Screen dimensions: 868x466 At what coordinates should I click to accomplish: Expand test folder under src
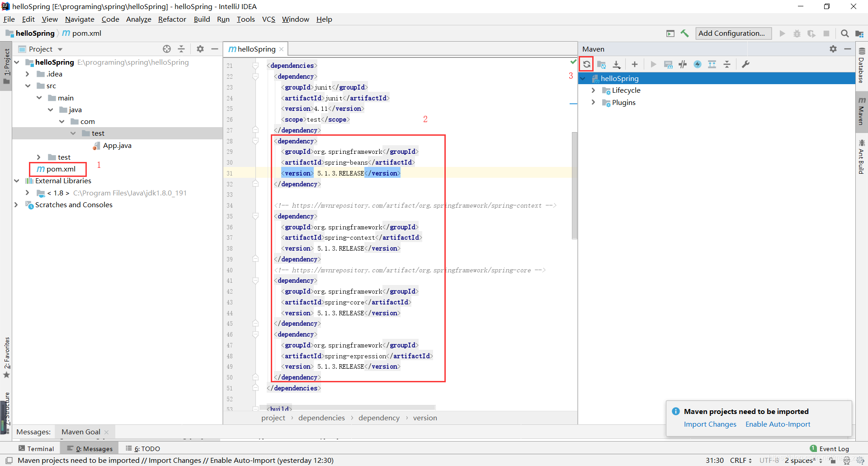[x=39, y=157]
